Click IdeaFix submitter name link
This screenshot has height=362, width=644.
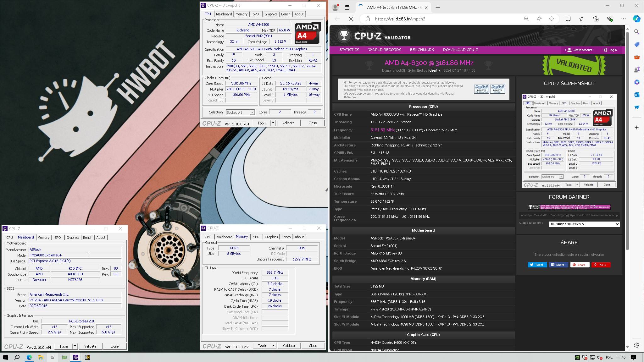[x=434, y=70]
